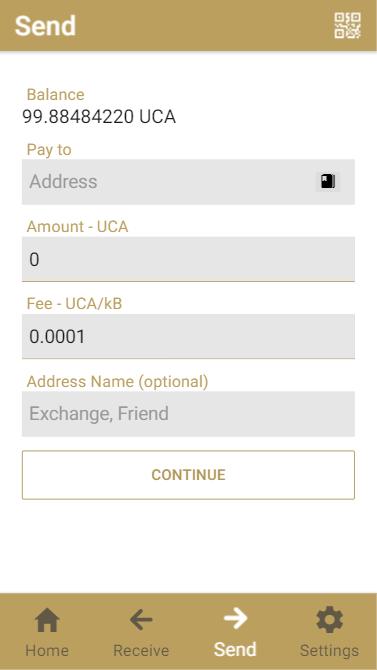Focus the Pay to Address field
Viewport: 377px width, 670px height.
click(188, 182)
